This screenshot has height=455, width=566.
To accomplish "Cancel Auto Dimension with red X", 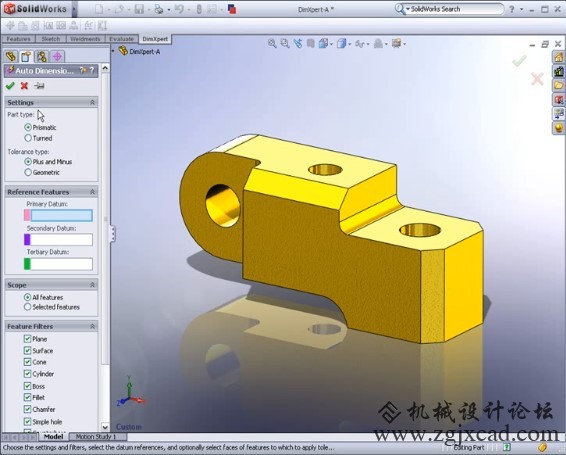I will pos(24,86).
